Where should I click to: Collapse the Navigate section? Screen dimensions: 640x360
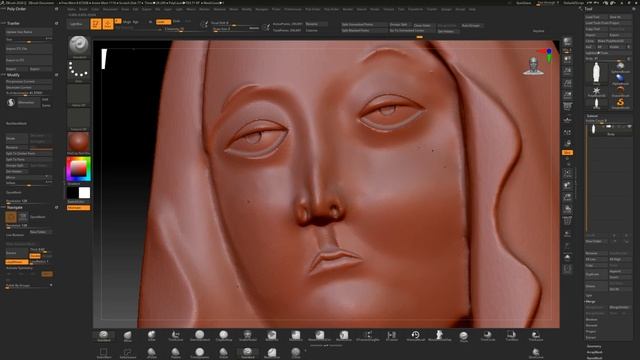tap(14, 207)
